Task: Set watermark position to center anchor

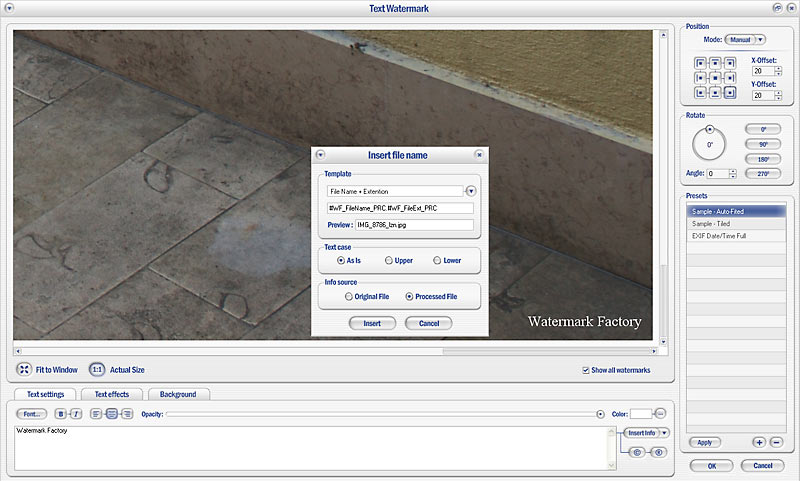Action: (715, 77)
